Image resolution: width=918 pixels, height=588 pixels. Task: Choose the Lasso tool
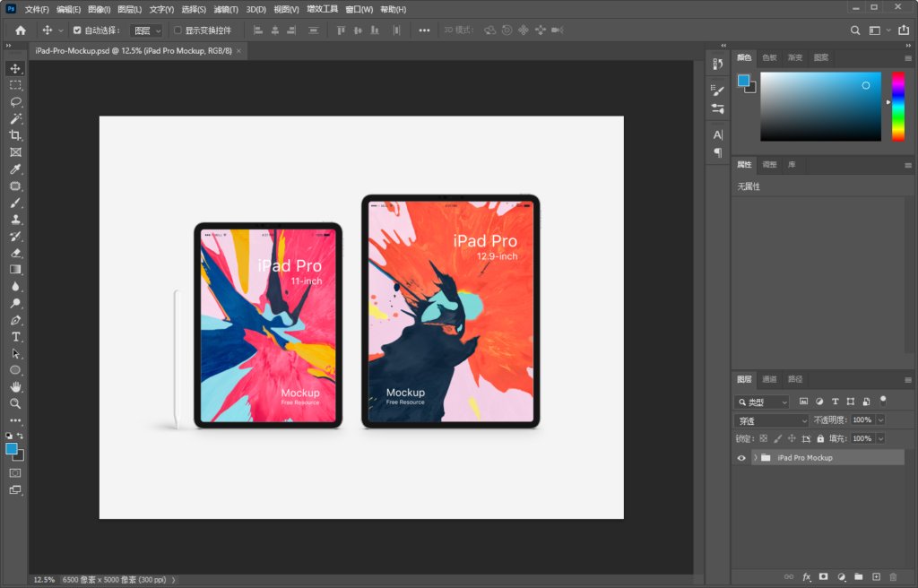15,102
